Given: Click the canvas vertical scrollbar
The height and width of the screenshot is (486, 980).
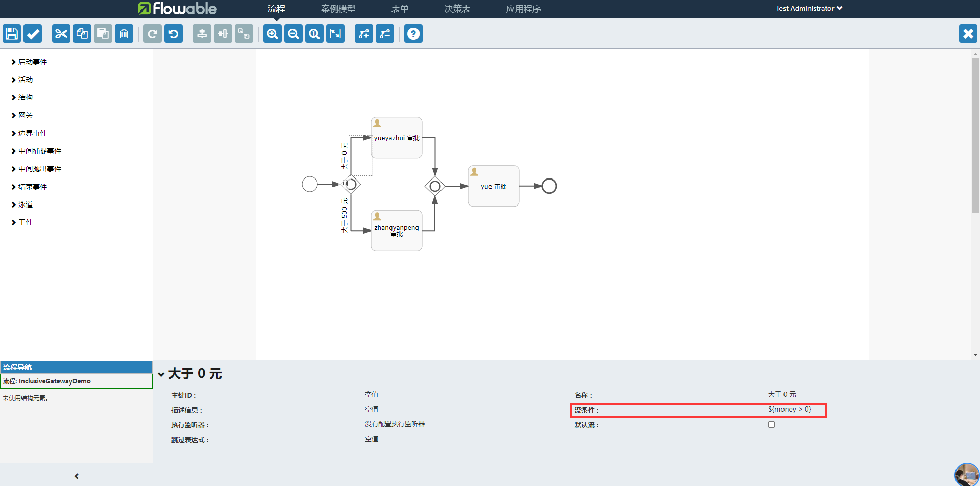Looking at the screenshot, I should pos(975,135).
